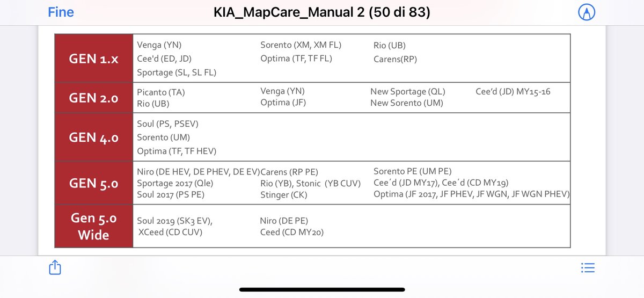Select the GEN 2.0 red header cell
644x298 pixels.
coord(94,98)
